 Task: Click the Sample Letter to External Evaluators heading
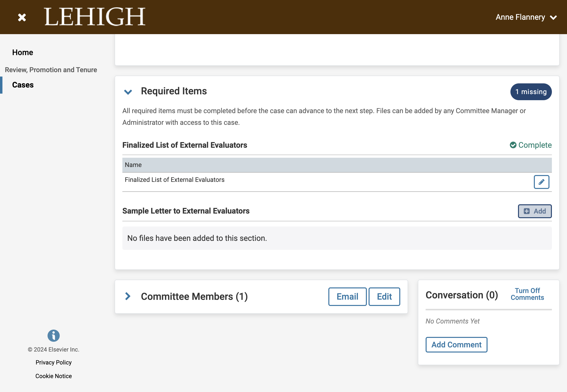point(186,211)
